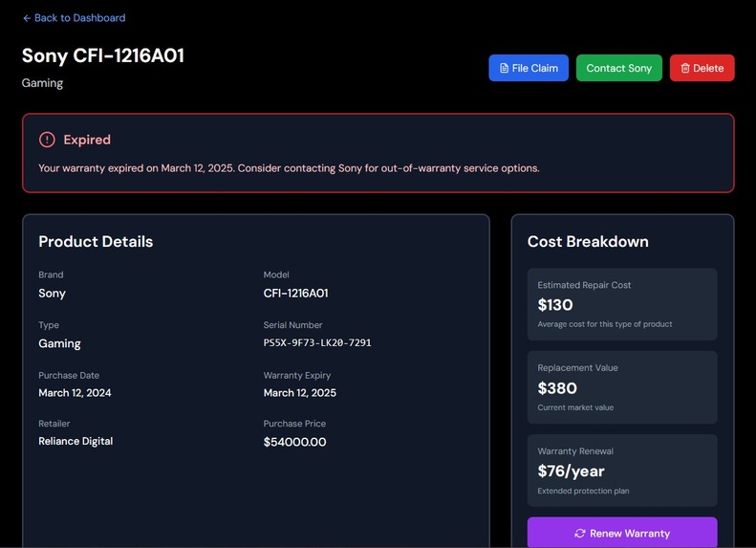The width and height of the screenshot is (756, 548).
Task: Click the Retailer field label
Action: [x=54, y=424]
